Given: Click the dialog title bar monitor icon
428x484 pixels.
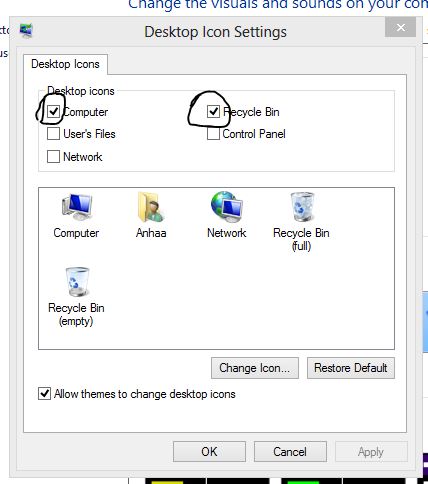Looking at the screenshot, I should click(x=26, y=31).
